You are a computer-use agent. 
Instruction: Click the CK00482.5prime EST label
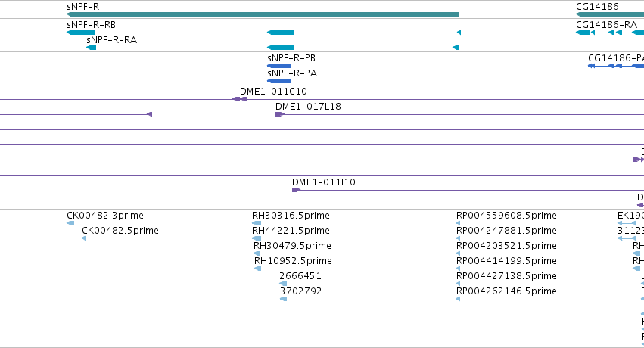[x=120, y=230]
